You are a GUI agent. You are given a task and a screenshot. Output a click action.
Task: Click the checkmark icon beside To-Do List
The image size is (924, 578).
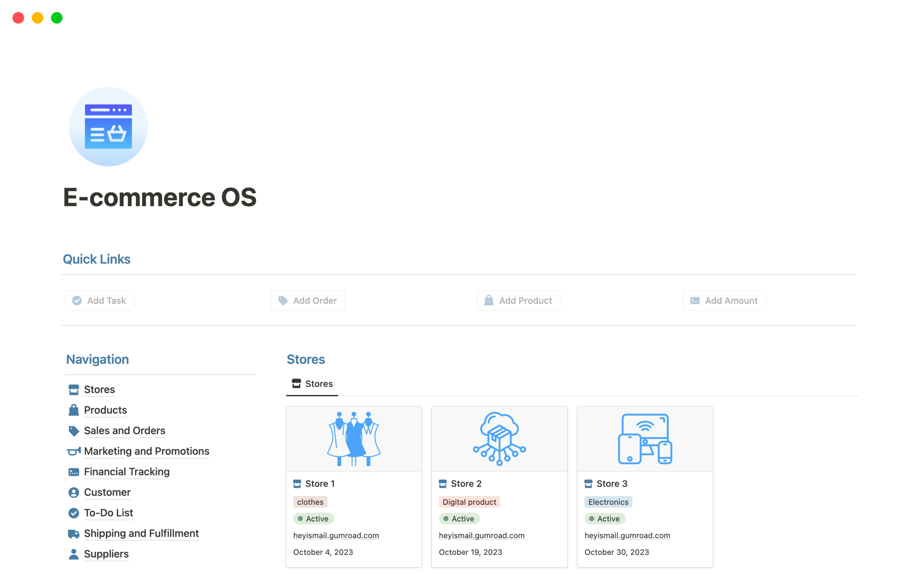tap(74, 513)
